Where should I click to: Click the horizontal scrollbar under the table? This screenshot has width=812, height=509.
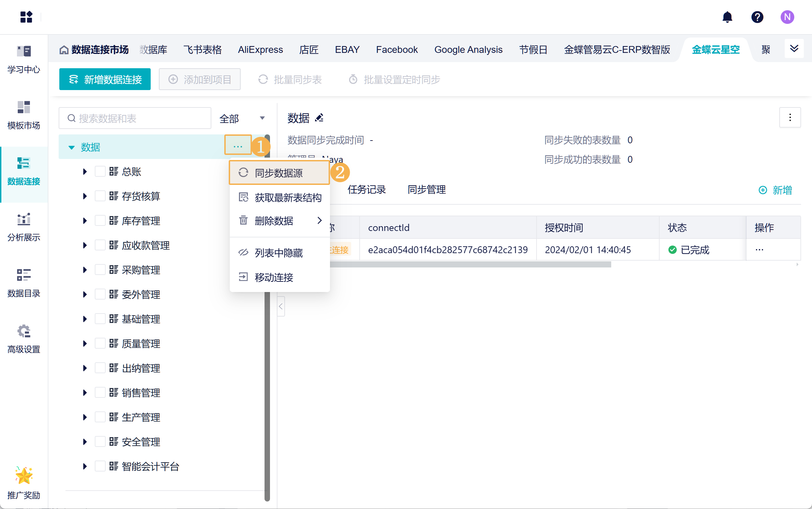[470, 264]
